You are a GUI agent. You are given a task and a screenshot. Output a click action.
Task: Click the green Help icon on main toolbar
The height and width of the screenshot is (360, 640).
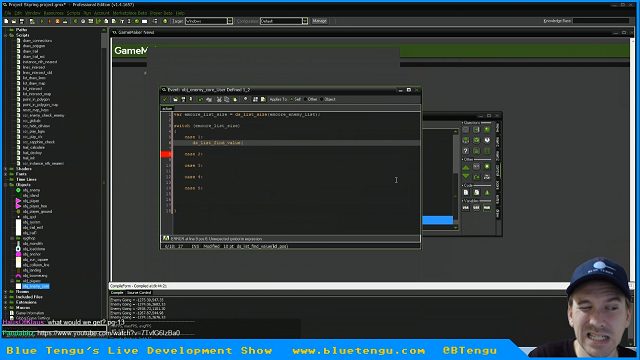165,21
